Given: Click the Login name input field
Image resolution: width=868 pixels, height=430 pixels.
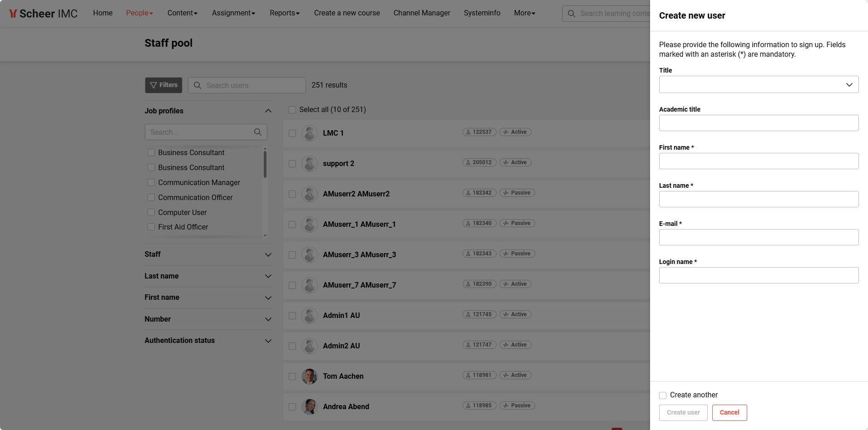Looking at the screenshot, I should click(x=759, y=275).
